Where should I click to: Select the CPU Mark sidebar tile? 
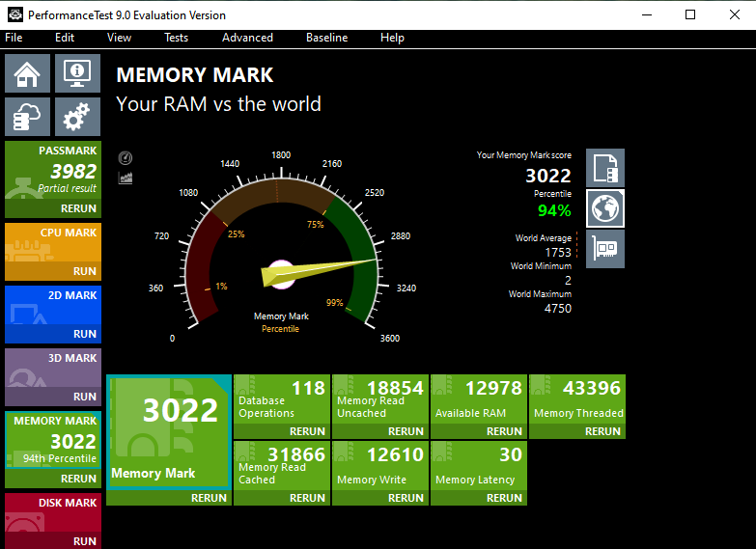pyautogui.click(x=53, y=242)
